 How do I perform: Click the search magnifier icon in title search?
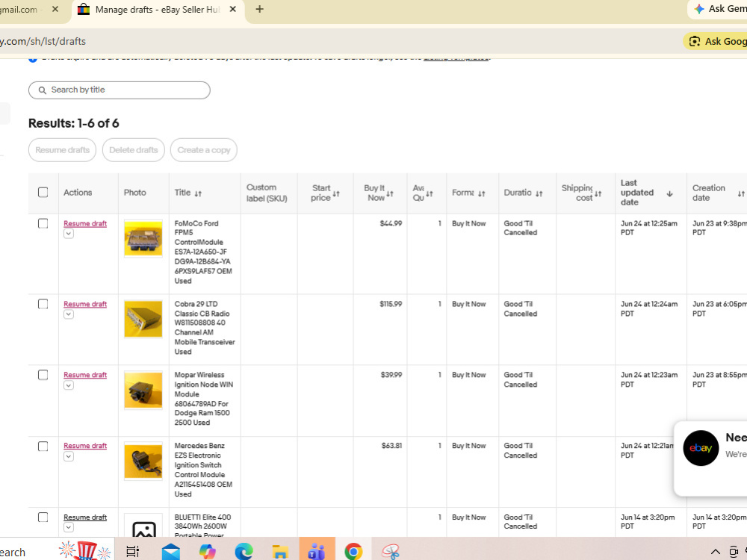point(43,90)
